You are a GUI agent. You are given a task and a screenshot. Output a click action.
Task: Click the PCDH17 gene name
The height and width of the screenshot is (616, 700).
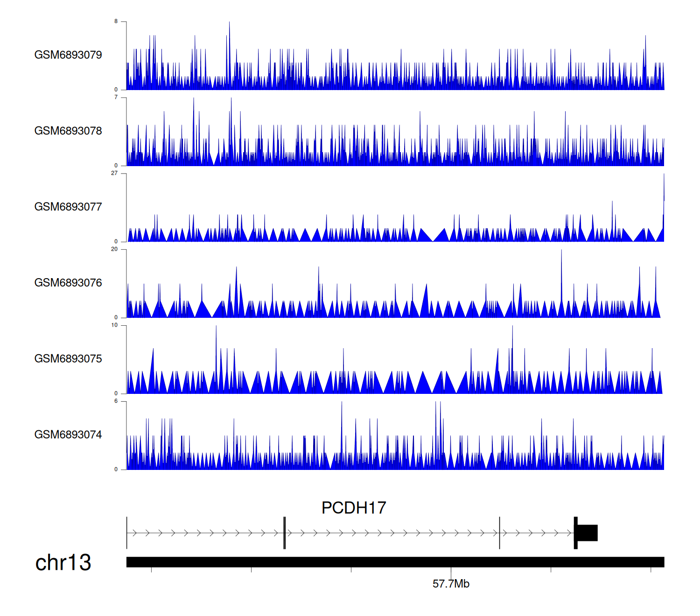click(354, 508)
